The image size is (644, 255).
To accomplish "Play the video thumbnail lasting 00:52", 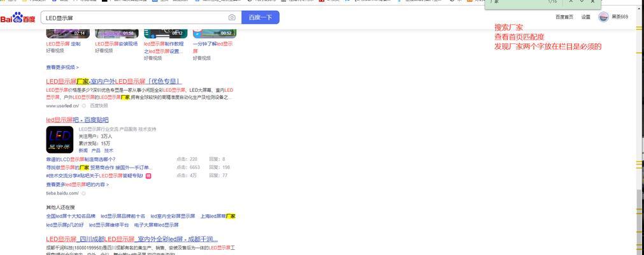I will (215, 33).
